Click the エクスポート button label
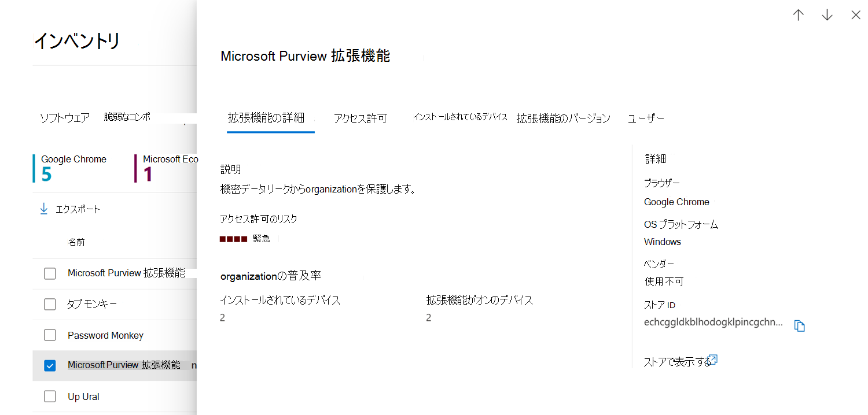868x415 pixels. [78, 209]
